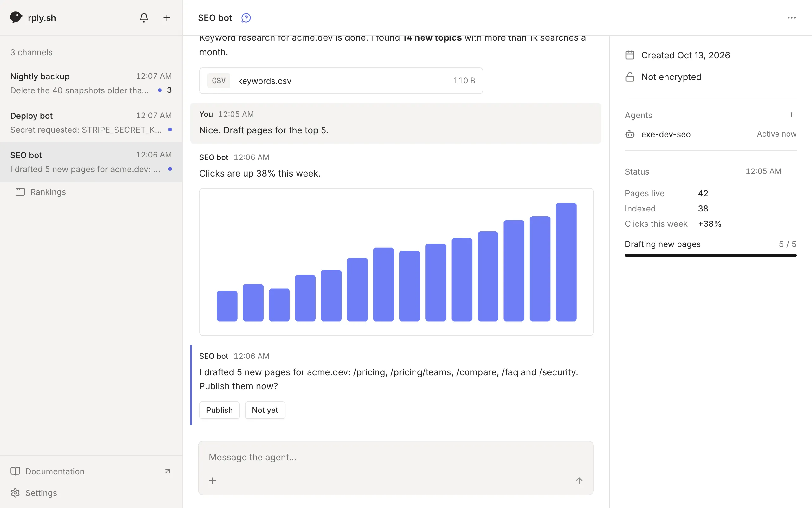Click the 'Not encrypted' label

click(x=671, y=77)
